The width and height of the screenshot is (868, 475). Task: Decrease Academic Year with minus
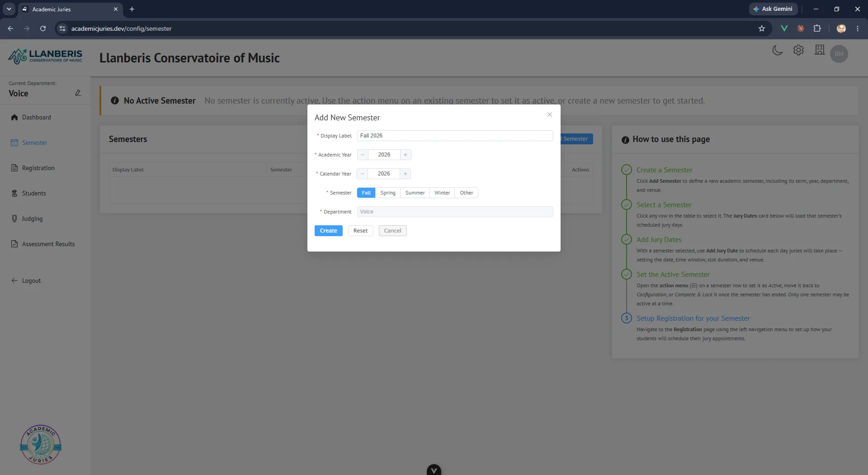click(x=363, y=155)
